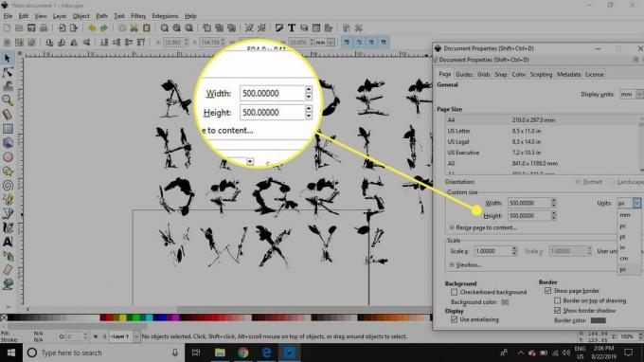Open the Extensions menu
This screenshot has width=644, height=362.
pyautogui.click(x=165, y=16)
